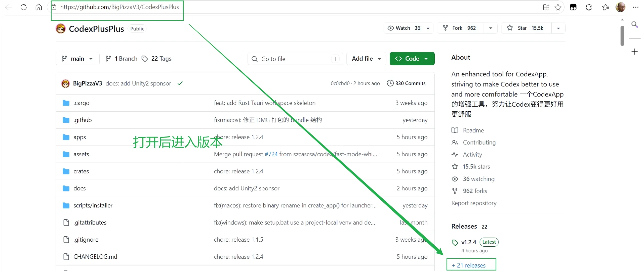Open the Report repository link
This screenshot has height=271, width=644.
click(x=474, y=203)
